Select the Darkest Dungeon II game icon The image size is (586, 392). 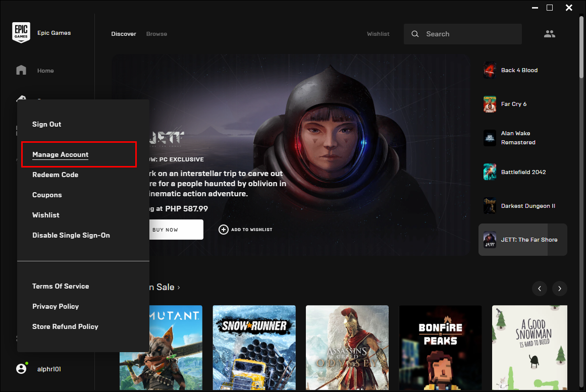coord(490,206)
